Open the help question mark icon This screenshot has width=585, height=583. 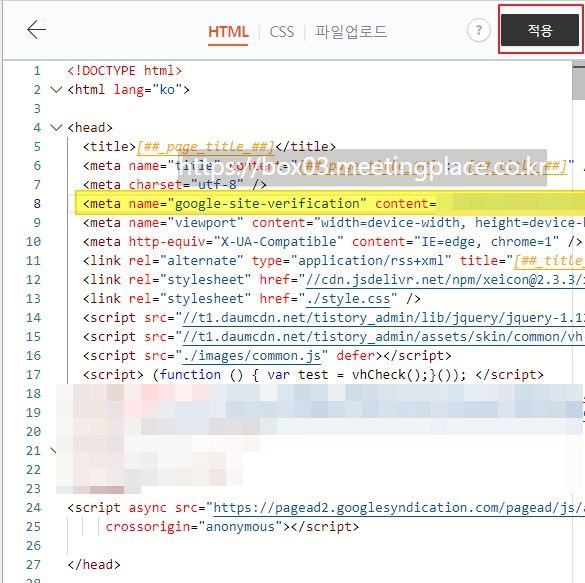coord(479,30)
